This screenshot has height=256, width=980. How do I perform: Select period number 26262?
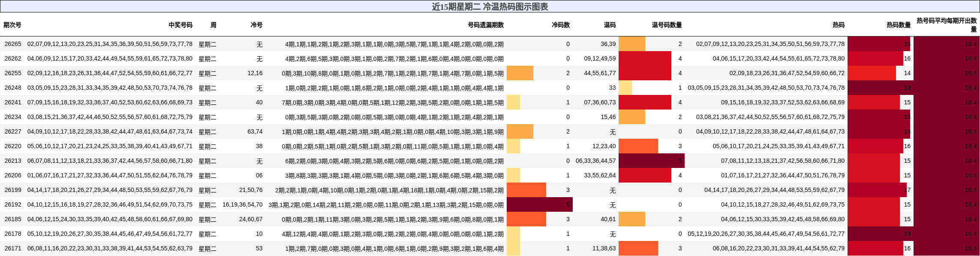[x=13, y=58]
